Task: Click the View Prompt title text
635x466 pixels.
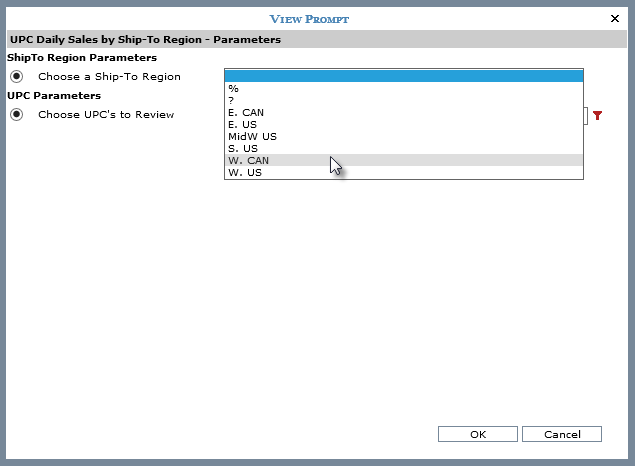Action: pyautogui.click(x=310, y=19)
